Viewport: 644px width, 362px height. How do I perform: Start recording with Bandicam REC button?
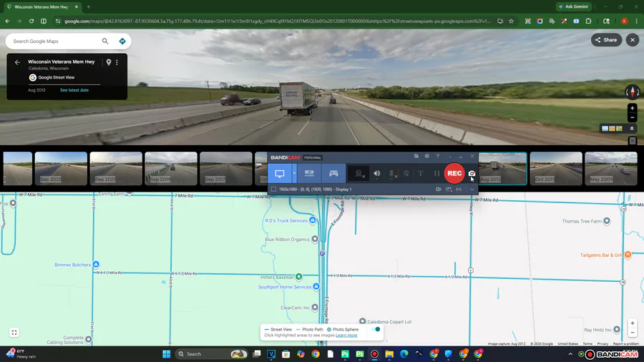point(454,173)
